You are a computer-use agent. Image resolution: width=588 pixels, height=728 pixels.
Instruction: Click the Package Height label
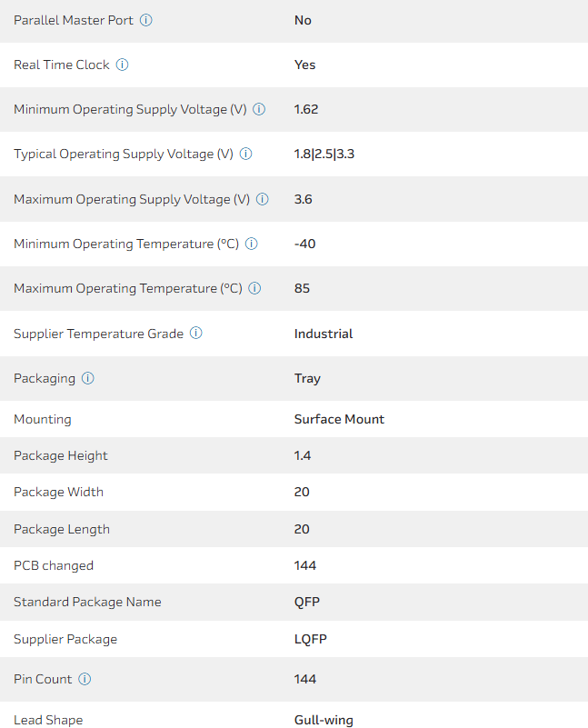[x=60, y=455]
